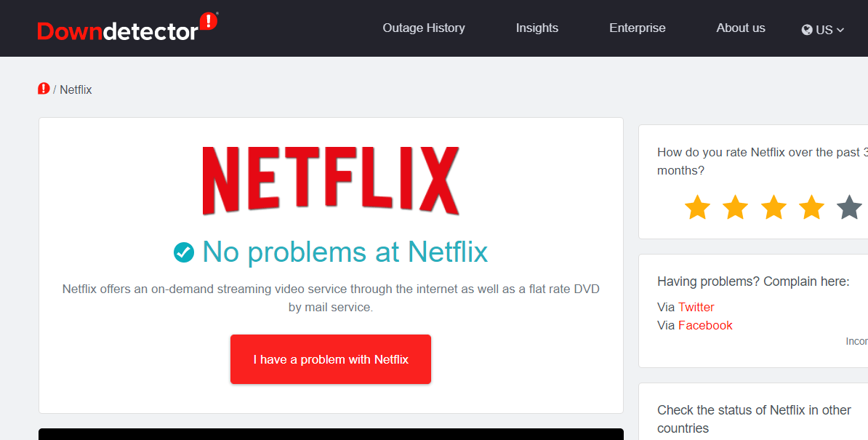Expand the US country selector dropdown
This screenshot has height=440, width=868.
[x=823, y=30]
